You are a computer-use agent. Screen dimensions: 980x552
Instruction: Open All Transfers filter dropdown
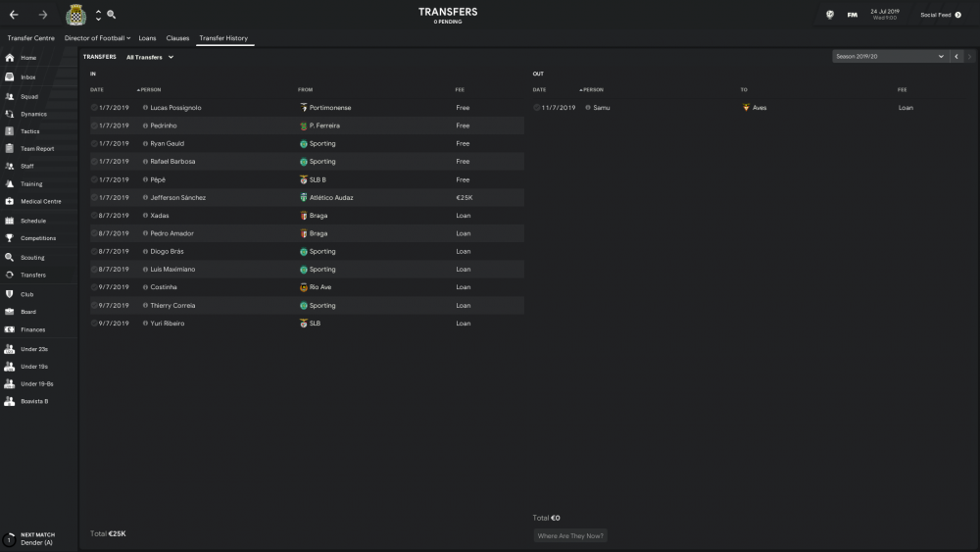(x=150, y=57)
